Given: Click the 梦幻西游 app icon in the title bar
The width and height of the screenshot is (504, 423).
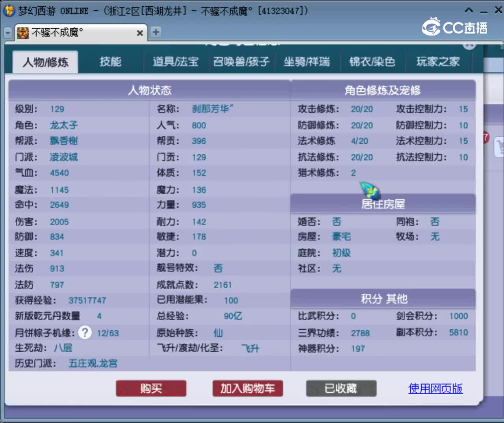Looking at the screenshot, I should 9,11.
